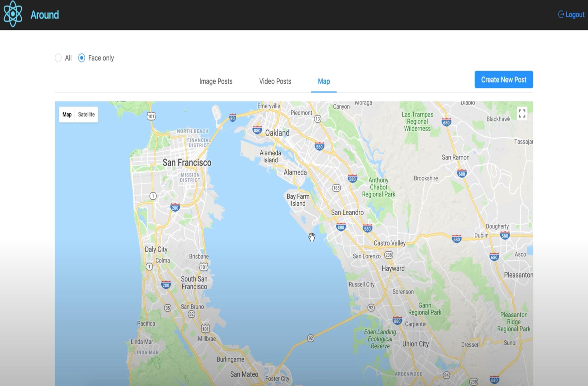The image size is (588, 386).
Task: Select the Map view type button
Action: 67,114
